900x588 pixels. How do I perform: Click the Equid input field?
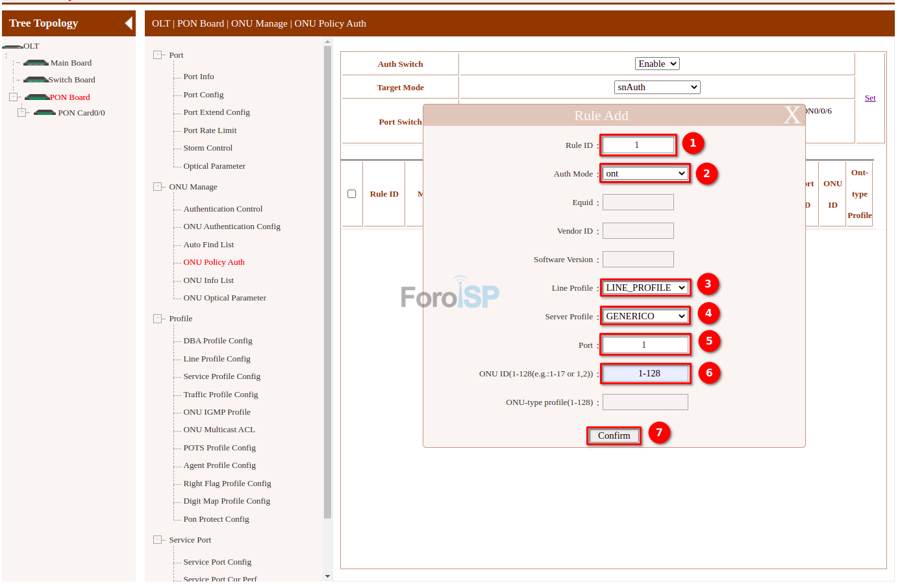pyautogui.click(x=638, y=202)
